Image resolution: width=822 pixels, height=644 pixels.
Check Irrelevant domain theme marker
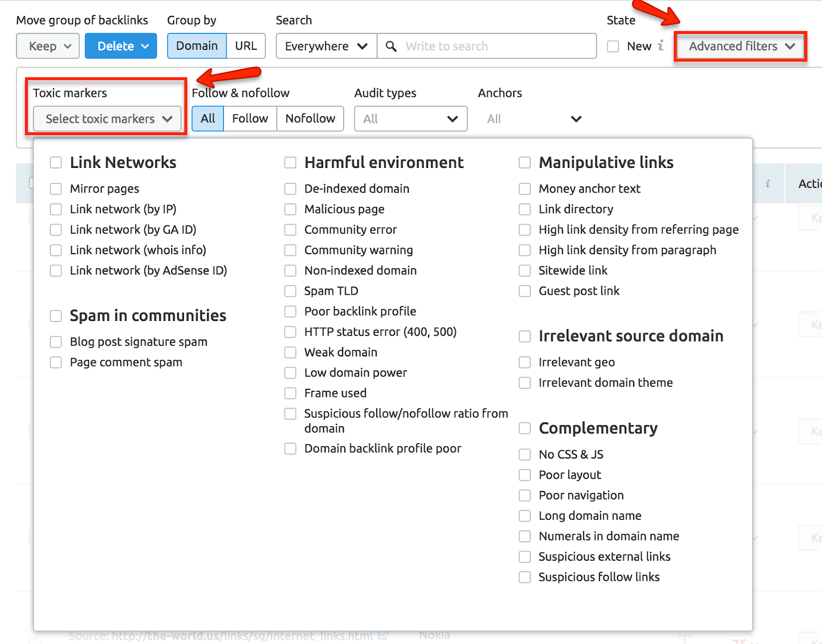525,383
